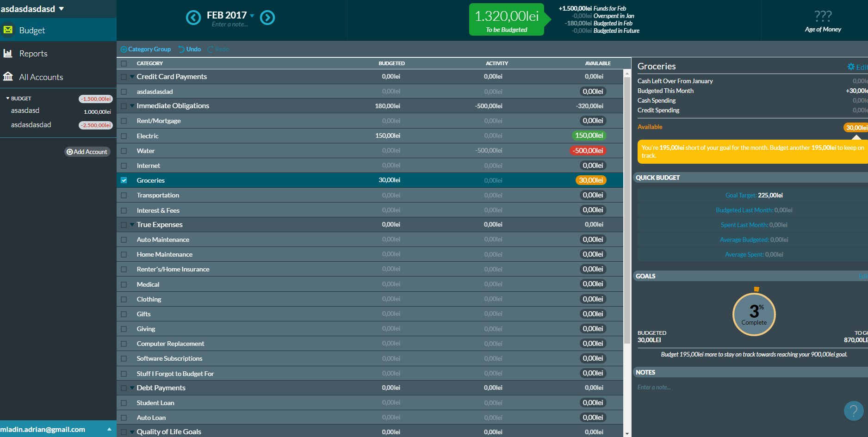The image size is (868, 437).
Task: Collapse the True Expenses group
Action: tap(132, 225)
